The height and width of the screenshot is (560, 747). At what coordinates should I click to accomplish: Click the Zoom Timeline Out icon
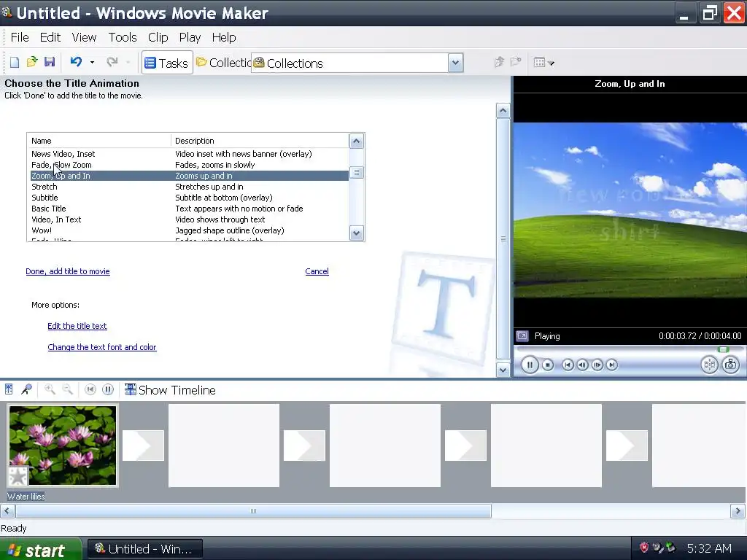pos(68,389)
